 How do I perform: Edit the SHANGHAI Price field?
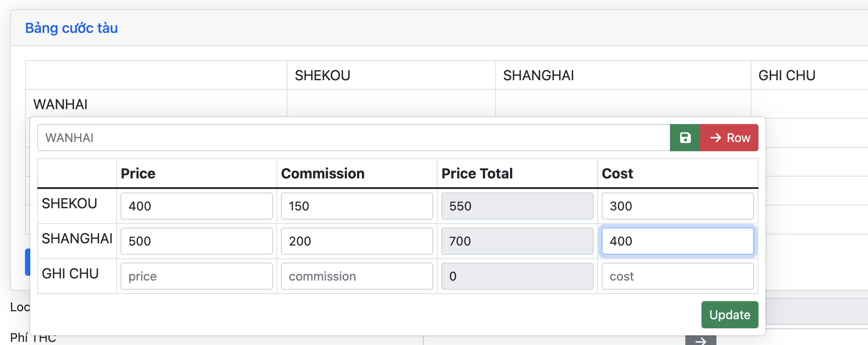pyautogui.click(x=196, y=241)
